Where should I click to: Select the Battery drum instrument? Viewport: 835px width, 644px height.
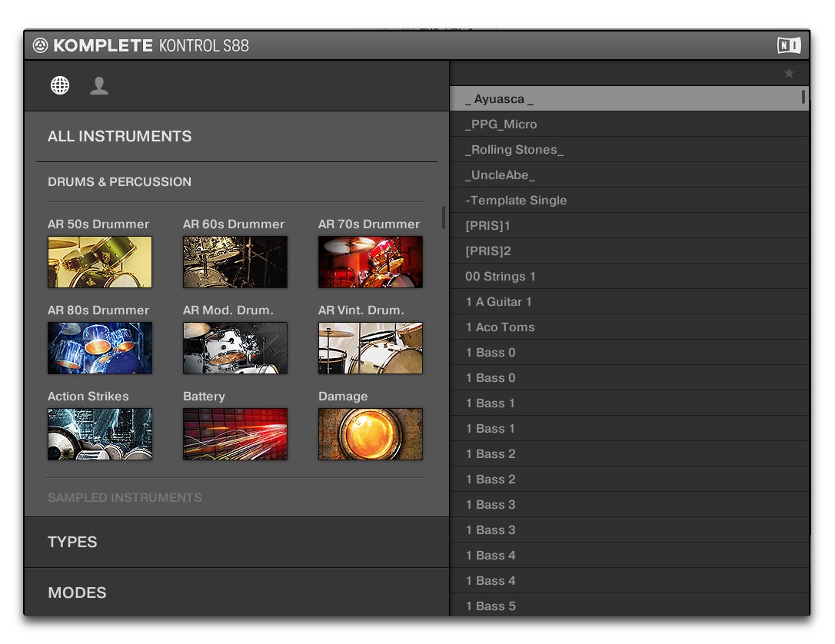(235, 434)
